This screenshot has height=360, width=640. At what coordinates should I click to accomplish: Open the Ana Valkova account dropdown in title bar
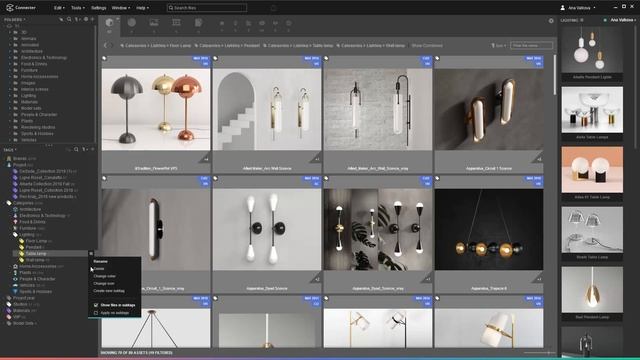click(x=578, y=8)
